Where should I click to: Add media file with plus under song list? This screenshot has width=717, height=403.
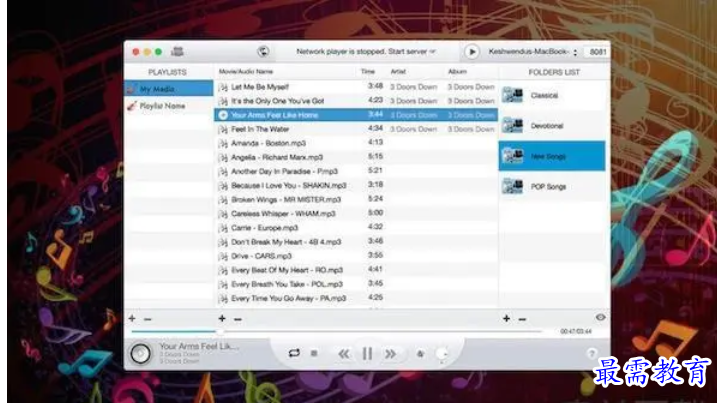tap(222, 318)
